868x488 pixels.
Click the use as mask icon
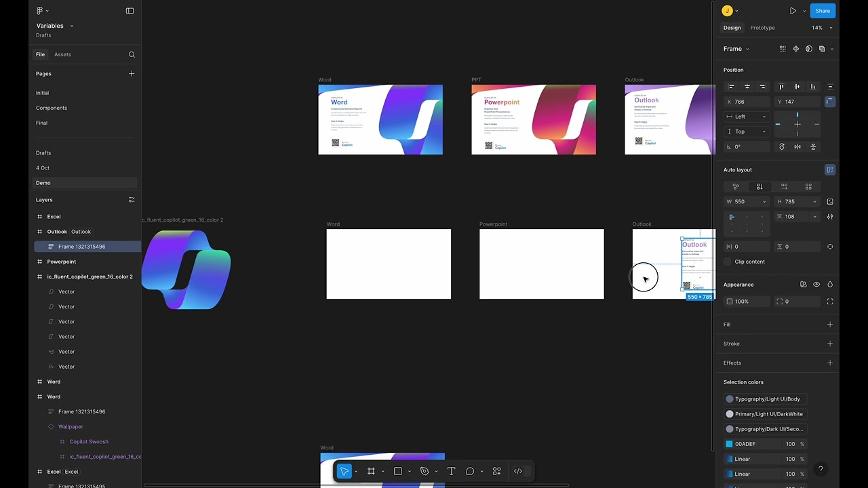click(809, 49)
